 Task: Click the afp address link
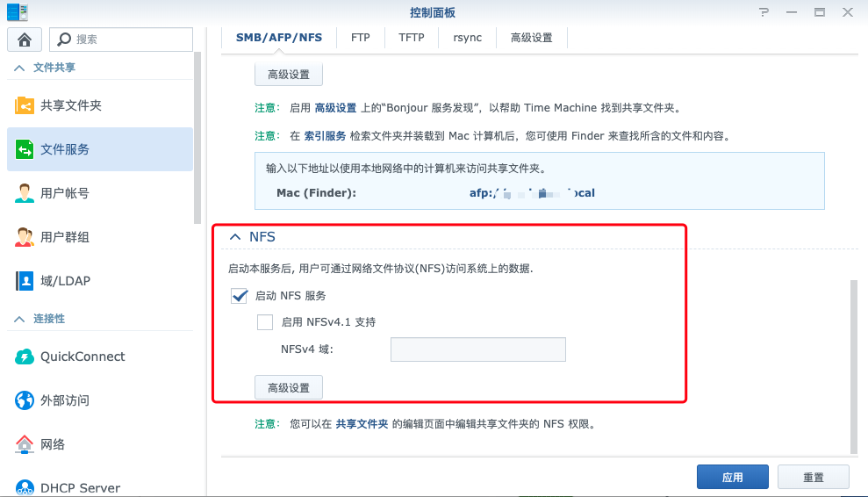(532, 193)
